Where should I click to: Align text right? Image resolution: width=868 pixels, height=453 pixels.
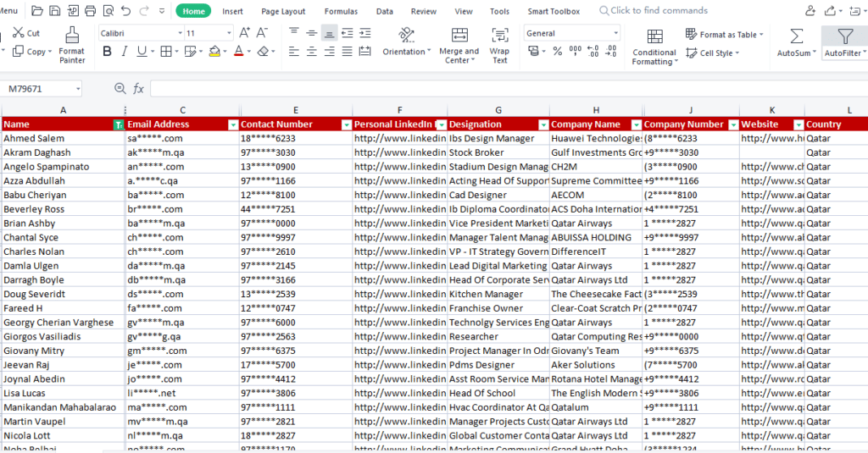pos(330,52)
